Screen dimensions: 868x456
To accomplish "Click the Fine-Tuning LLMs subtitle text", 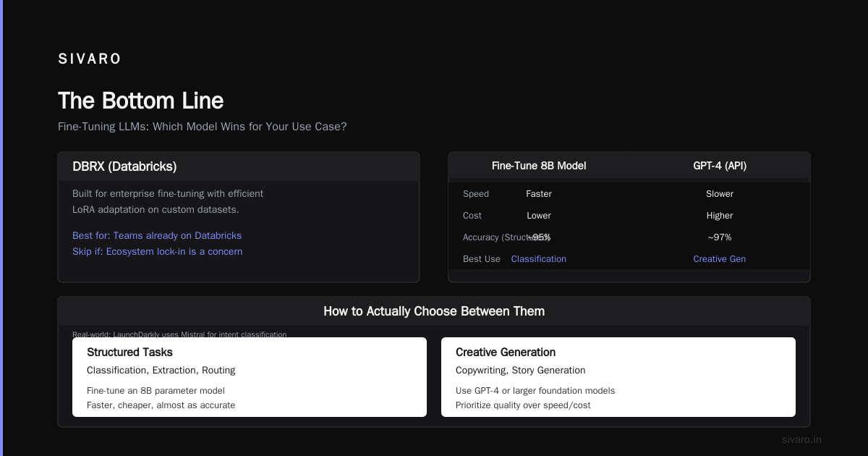I will click(203, 126).
